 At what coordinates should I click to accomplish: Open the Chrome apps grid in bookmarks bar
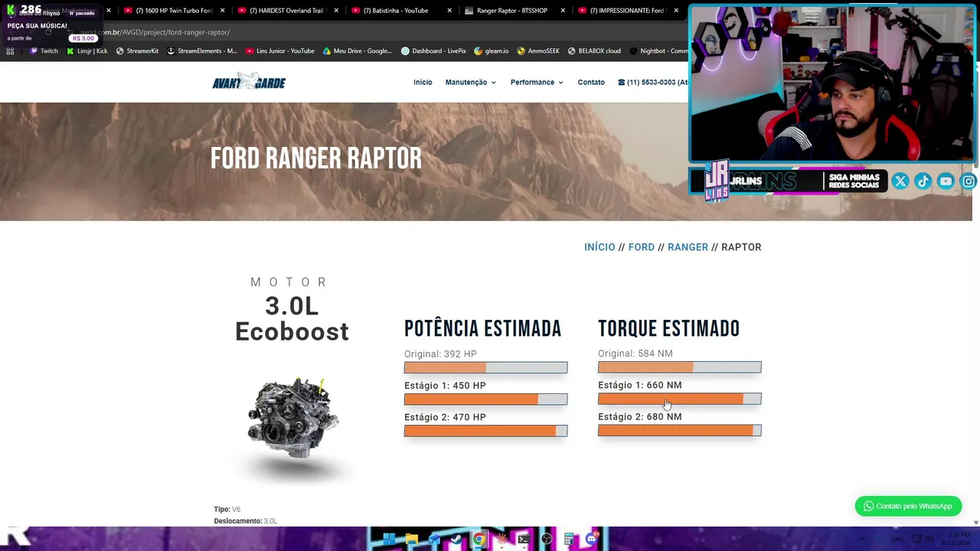click(x=10, y=51)
